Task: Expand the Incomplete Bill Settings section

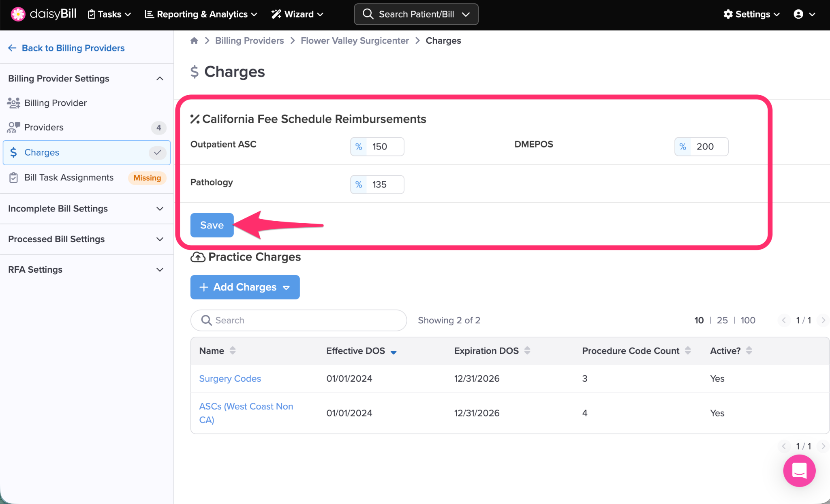Action: (x=160, y=209)
